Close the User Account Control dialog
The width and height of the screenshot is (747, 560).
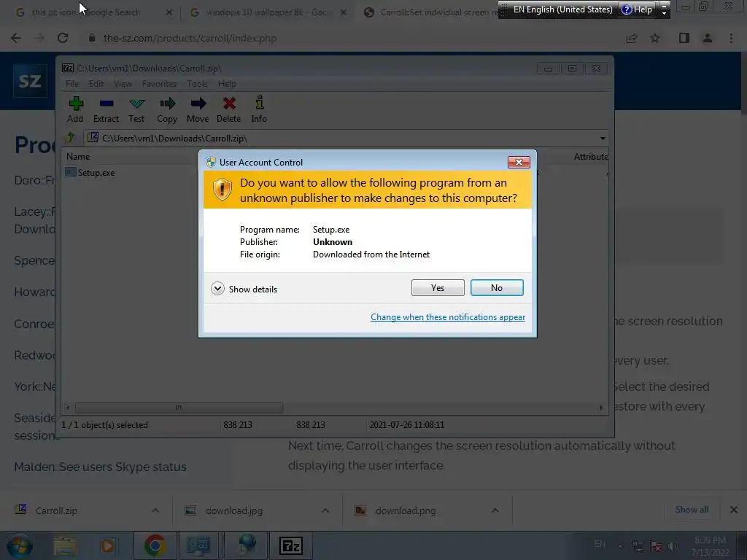[x=519, y=163]
